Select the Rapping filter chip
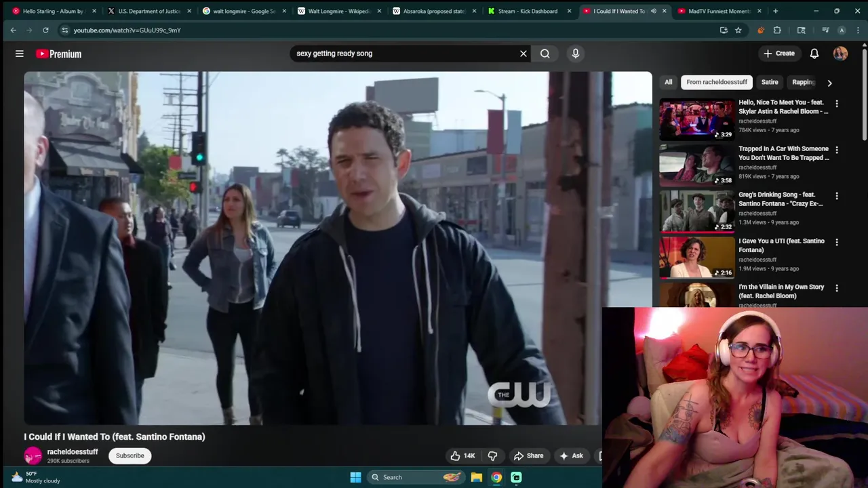The height and width of the screenshot is (488, 868). tap(803, 82)
